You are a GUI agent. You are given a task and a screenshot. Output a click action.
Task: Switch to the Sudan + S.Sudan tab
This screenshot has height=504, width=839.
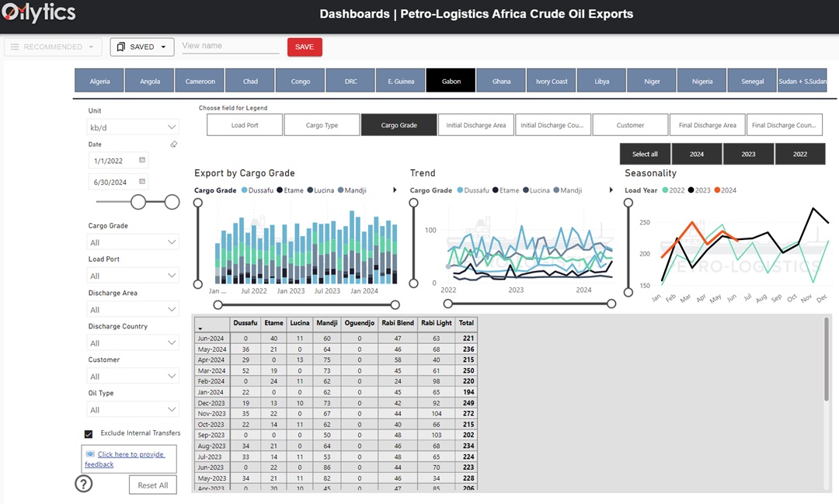[x=802, y=81]
